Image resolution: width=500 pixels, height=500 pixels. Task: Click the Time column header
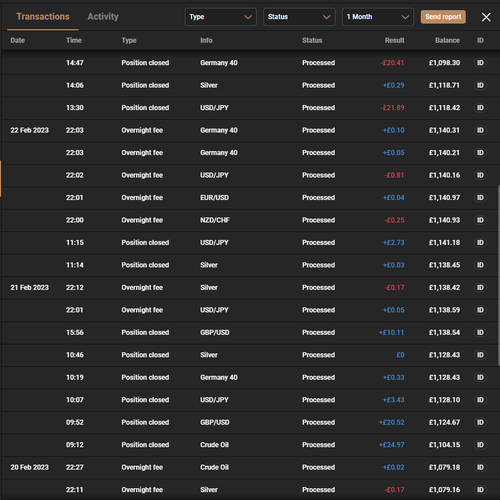tap(74, 40)
